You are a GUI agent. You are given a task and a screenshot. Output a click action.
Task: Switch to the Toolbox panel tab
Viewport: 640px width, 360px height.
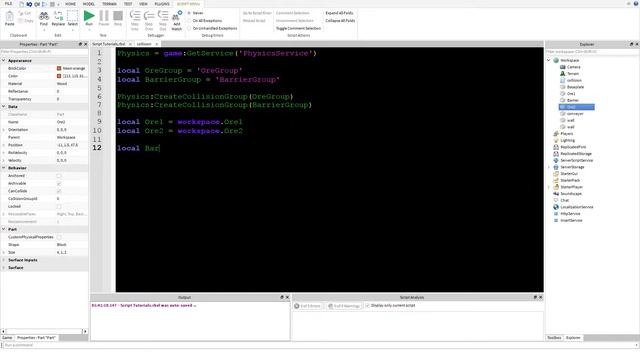(x=554, y=338)
